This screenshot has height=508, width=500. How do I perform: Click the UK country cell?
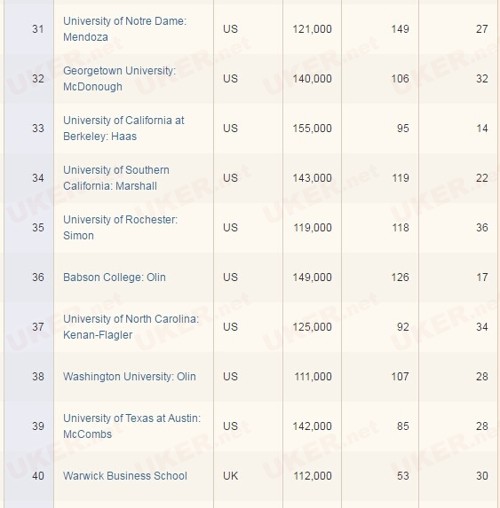[248, 476]
